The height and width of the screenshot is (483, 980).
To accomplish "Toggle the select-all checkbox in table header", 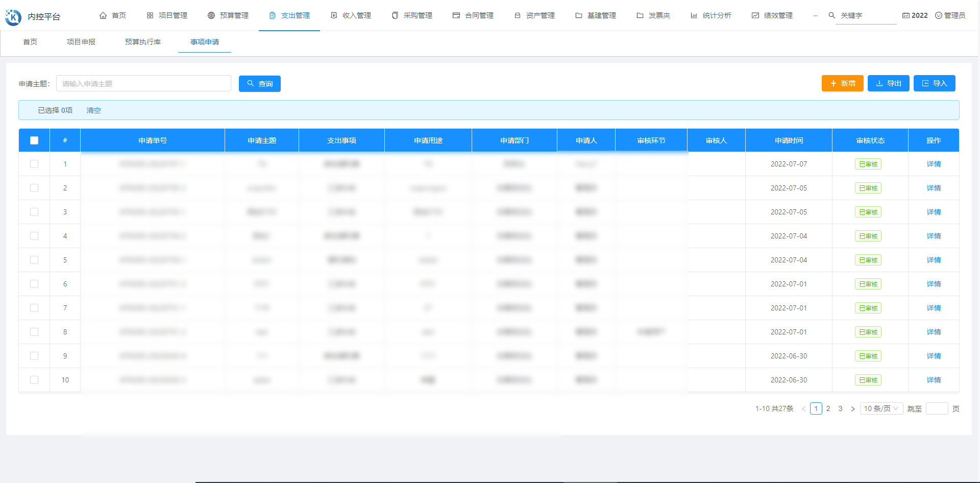I will (x=34, y=140).
